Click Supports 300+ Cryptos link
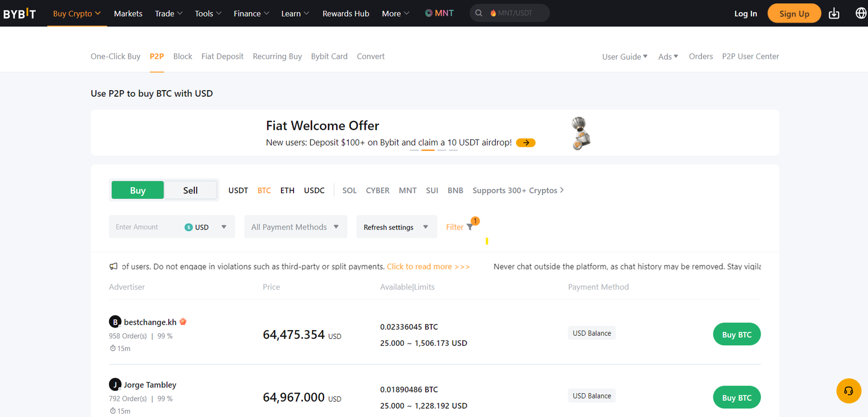This screenshot has height=417, width=868. (x=518, y=191)
